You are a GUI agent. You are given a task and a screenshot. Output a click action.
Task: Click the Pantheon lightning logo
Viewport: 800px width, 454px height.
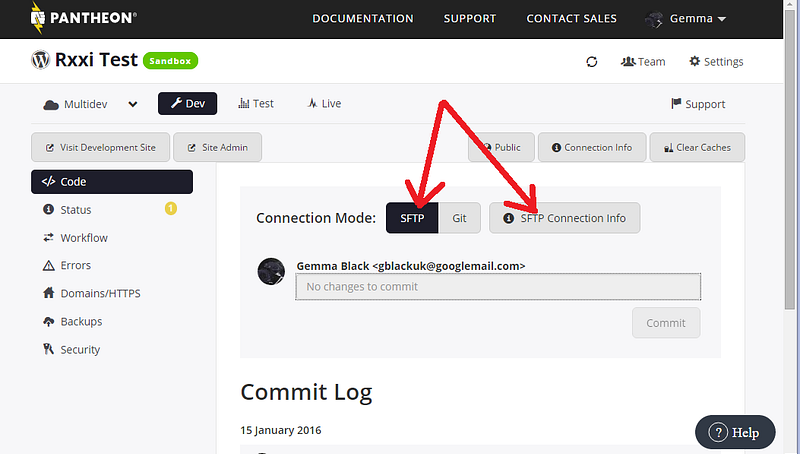click(37, 17)
